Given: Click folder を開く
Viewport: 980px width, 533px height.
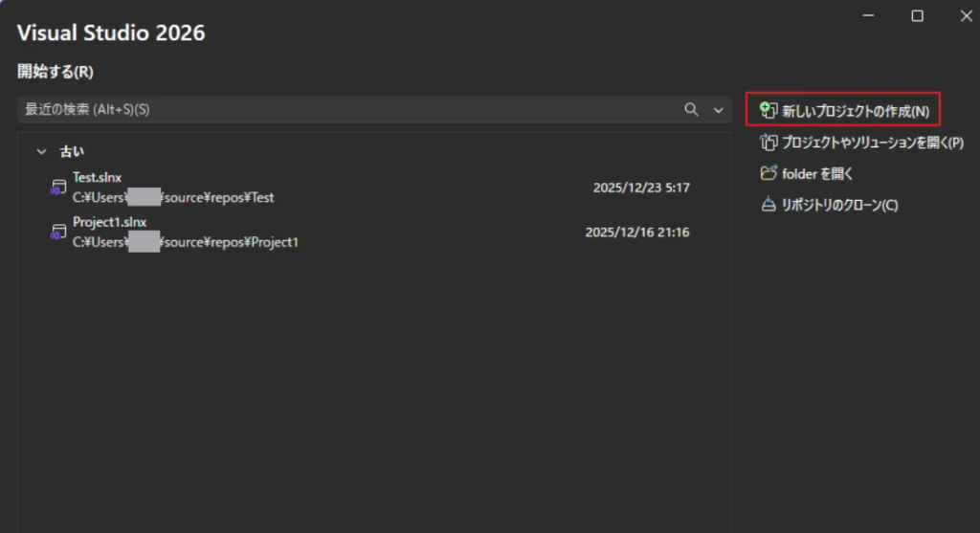Looking at the screenshot, I should (x=806, y=174).
